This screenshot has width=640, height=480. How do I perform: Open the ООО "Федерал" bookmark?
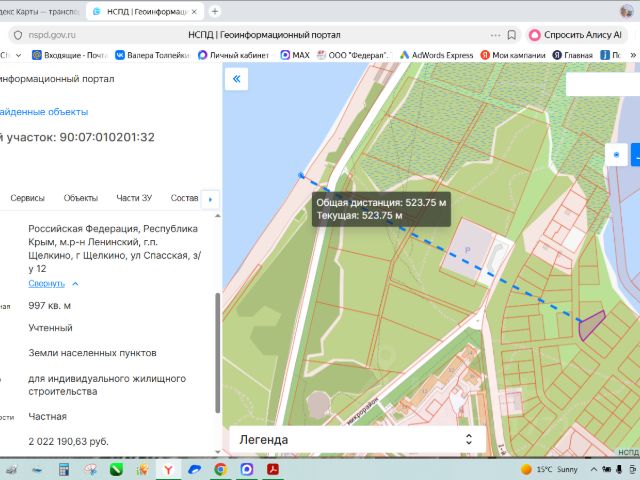[x=354, y=55]
